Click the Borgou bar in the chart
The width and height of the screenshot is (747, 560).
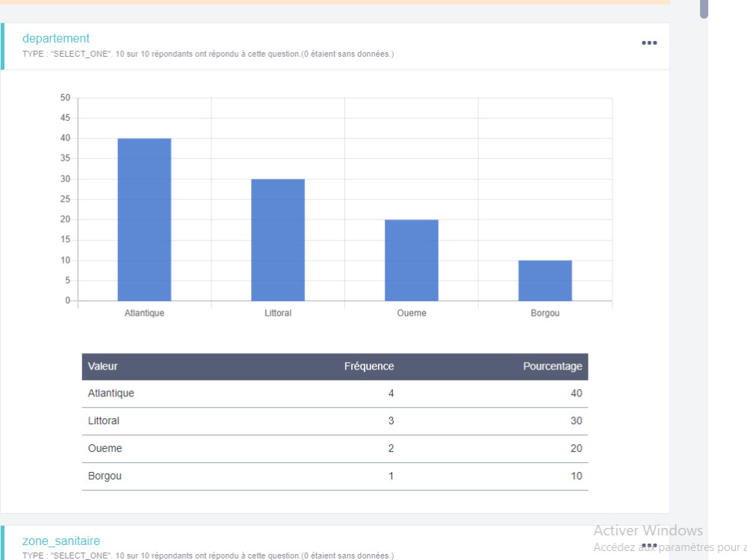545,281
